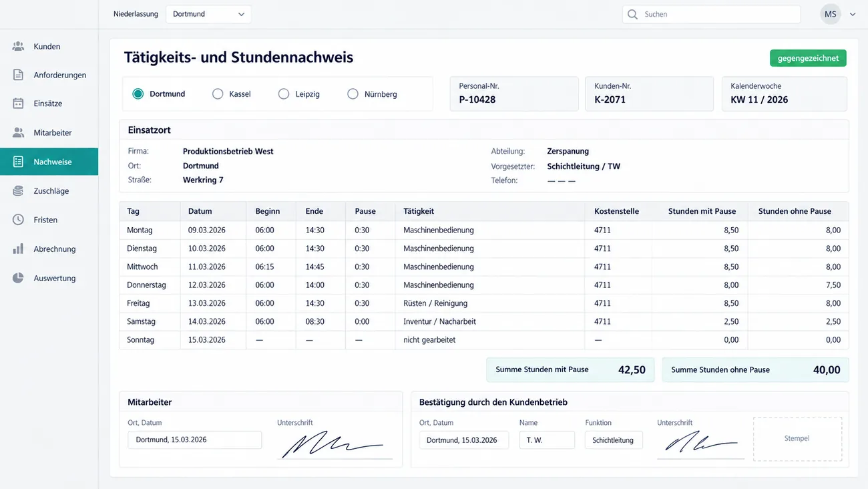Image resolution: width=868 pixels, height=489 pixels.
Task: Open the Mitarbeiter section
Action: [x=49, y=132]
